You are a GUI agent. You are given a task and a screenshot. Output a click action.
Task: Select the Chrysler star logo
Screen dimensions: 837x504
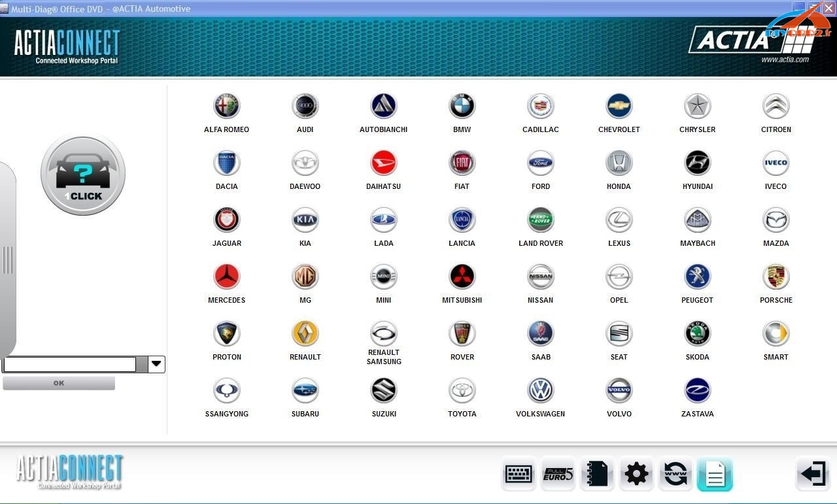698,106
